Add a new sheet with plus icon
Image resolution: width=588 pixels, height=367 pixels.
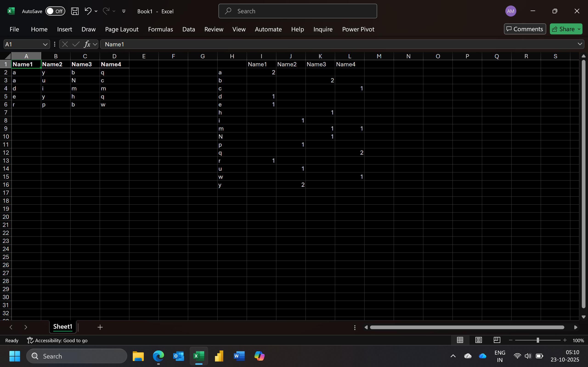pos(100,327)
